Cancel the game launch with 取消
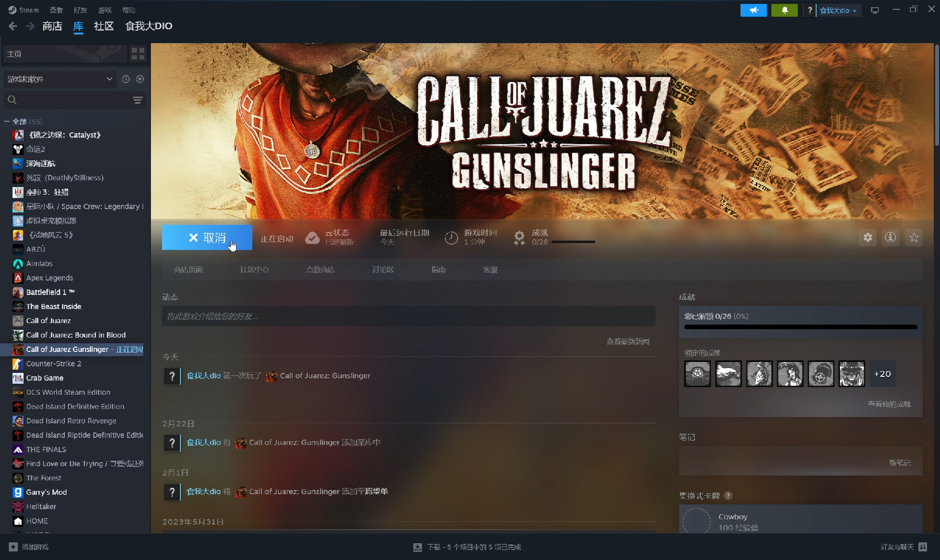 pos(207,237)
